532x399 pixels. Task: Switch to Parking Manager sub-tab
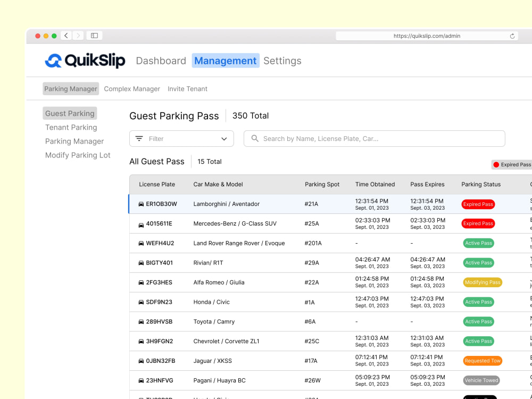(71, 89)
